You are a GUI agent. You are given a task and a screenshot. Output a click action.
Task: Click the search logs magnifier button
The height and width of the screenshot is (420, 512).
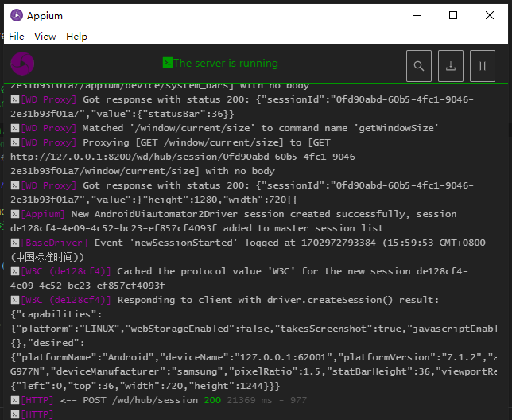[419, 66]
